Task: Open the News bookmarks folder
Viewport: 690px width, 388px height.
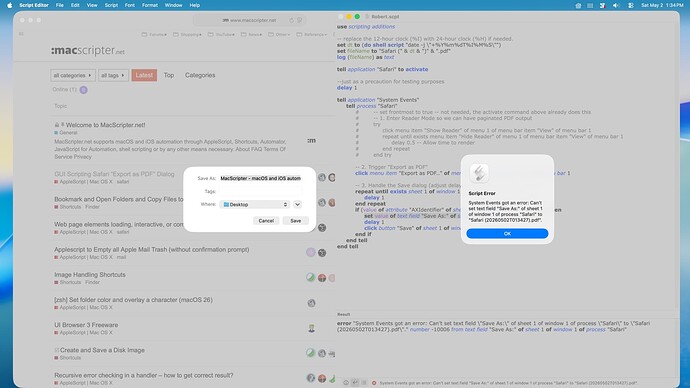Action: [251, 34]
